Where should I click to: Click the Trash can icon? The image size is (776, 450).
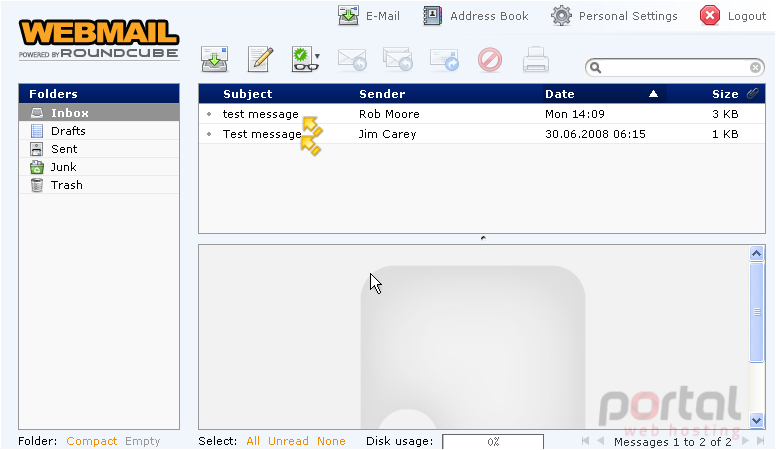37,185
